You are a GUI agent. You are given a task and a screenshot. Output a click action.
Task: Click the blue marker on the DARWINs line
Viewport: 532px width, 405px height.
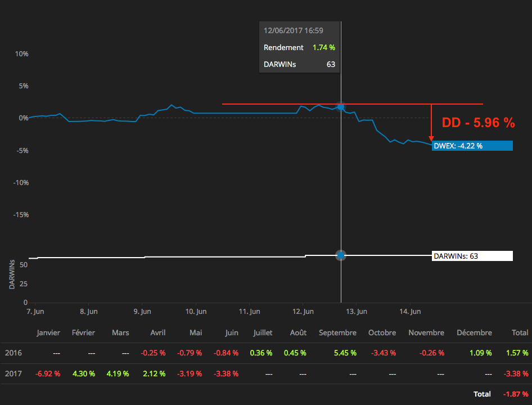coord(341,255)
